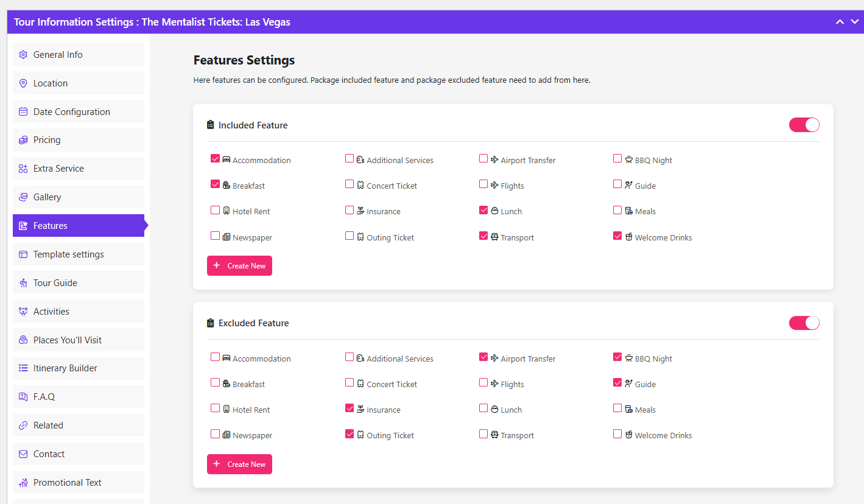The width and height of the screenshot is (864, 504).
Task: Turn off the Included Feature toggle switch
Action: pyautogui.click(x=804, y=125)
